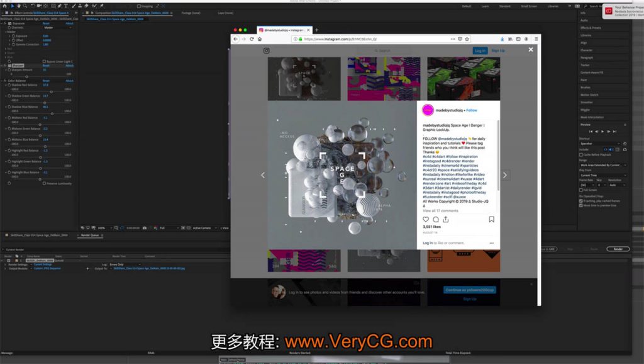The width and height of the screenshot is (644, 364).
Task: Select the Type tool
Action: (65, 6)
